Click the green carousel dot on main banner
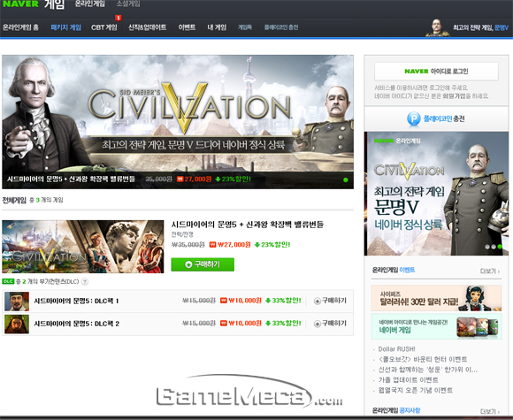This screenshot has width=513, height=420. [346, 179]
